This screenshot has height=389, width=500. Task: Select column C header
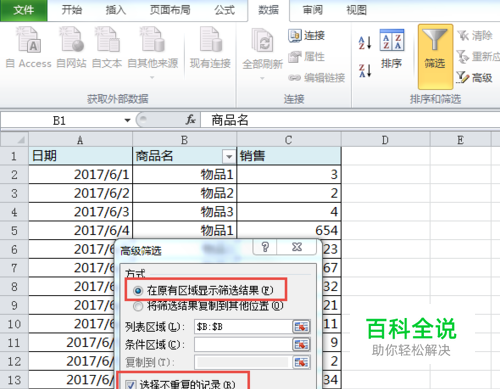click(x=289, y=140)
